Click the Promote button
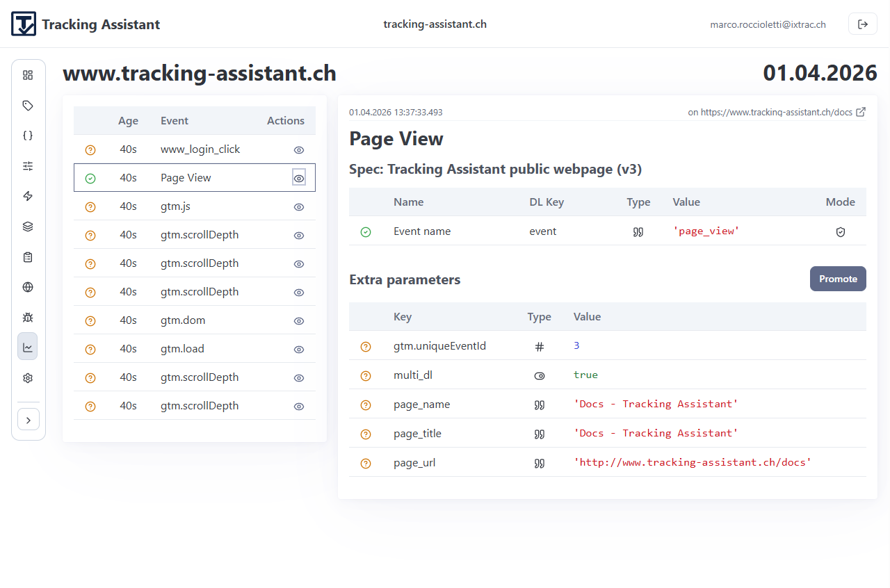This screenshot has height=588, width=890. [838, 279]
